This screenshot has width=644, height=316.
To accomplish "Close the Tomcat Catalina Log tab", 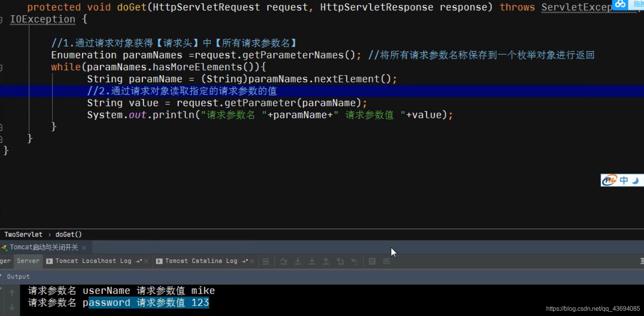I will point(252,261).
